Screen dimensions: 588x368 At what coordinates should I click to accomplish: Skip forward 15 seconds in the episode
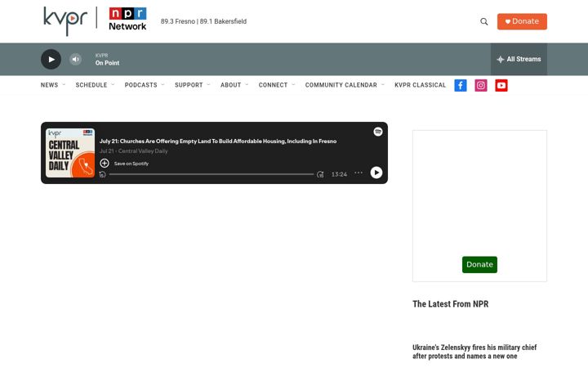(320, 174)
